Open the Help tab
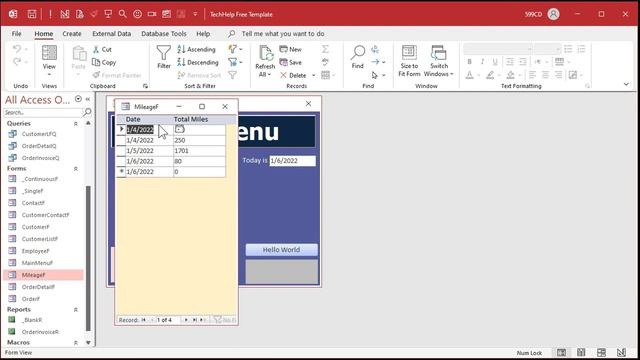 203,33
